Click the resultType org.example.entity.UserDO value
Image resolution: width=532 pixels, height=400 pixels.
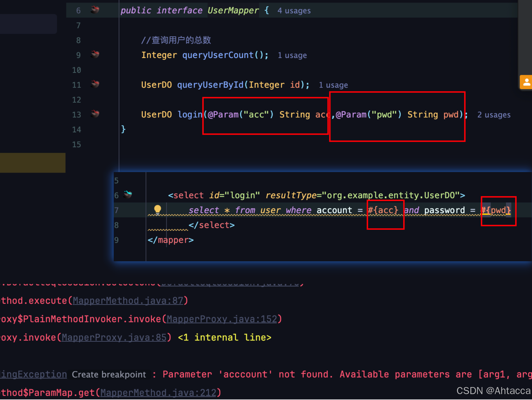click(x=390, y=195)
